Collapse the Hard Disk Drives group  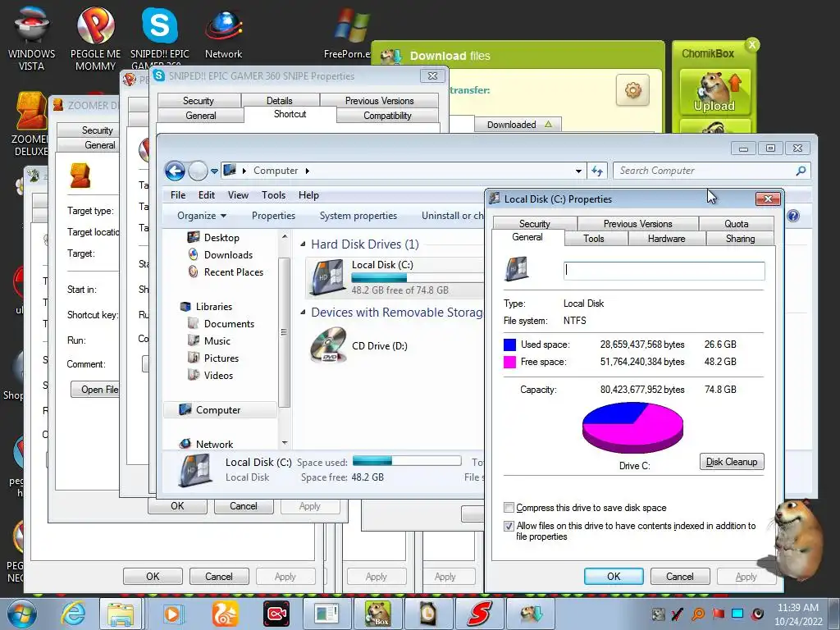304,244
